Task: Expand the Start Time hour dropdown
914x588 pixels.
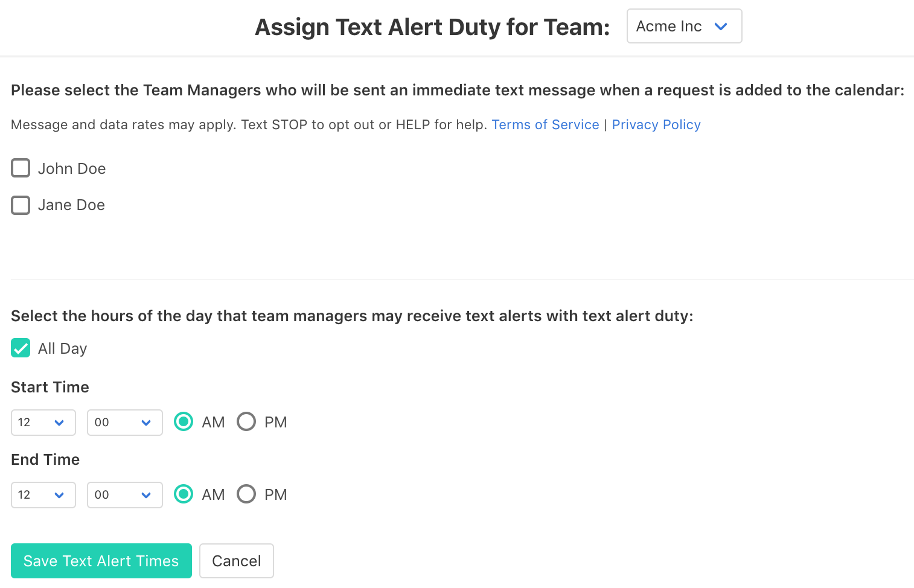Action: click(x=43, y=423)
